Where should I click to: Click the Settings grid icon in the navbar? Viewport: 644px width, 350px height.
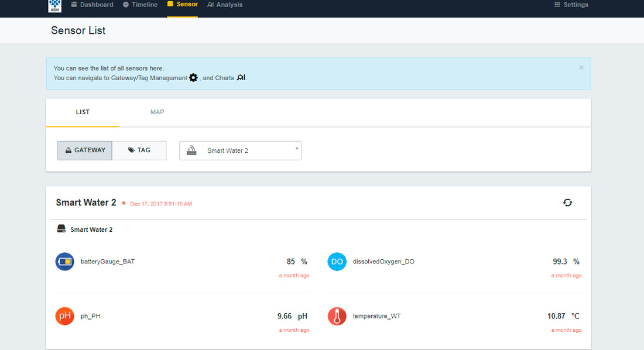(x=557, y=5)
